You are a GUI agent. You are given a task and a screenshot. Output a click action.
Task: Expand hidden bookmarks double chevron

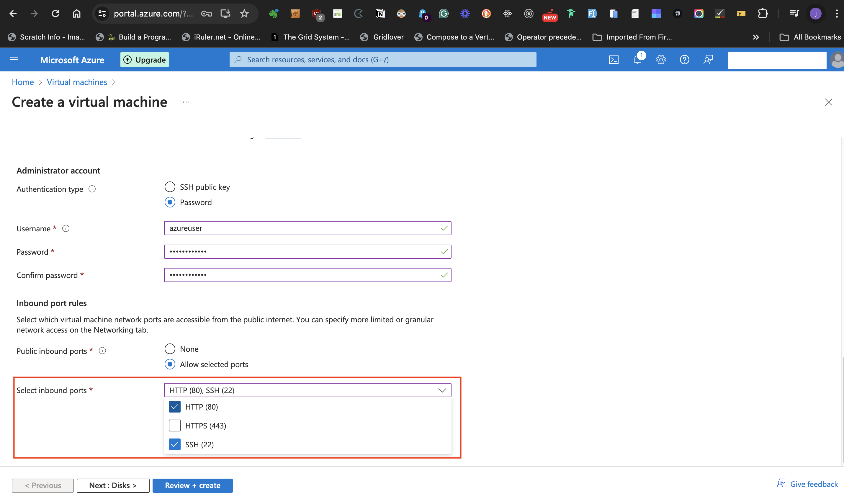click(x=756, y=37)
